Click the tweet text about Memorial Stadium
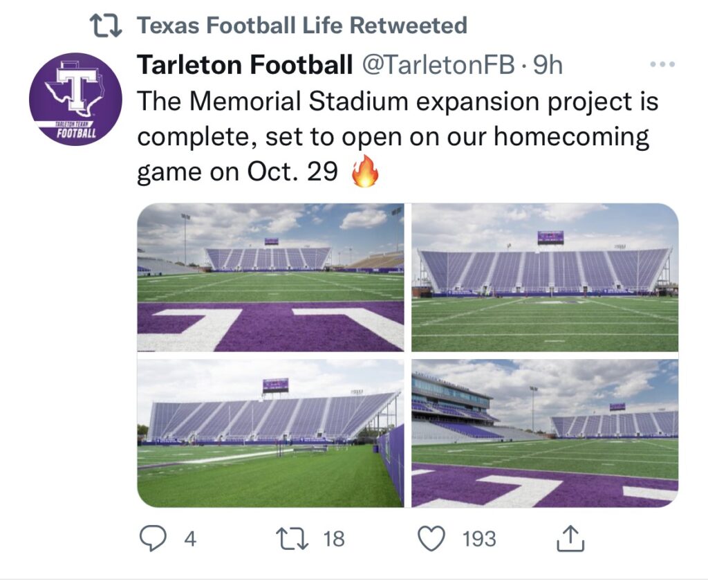The width and height of the screenshot is (708, 588). click(398, 137)
